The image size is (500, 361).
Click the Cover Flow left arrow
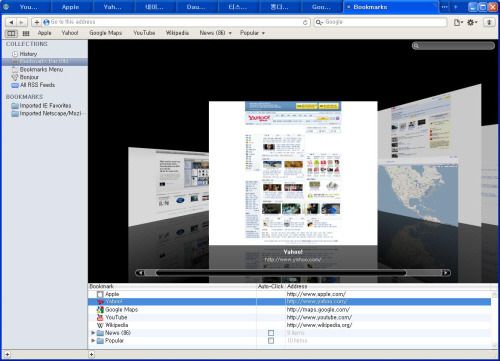[x=141, y=273]
